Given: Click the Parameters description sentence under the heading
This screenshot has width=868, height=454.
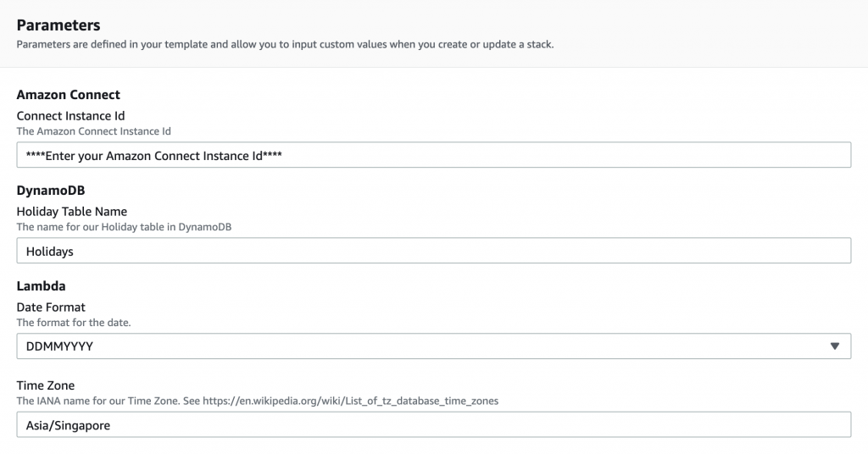Looking at the screenshot, I should point(285,44).
